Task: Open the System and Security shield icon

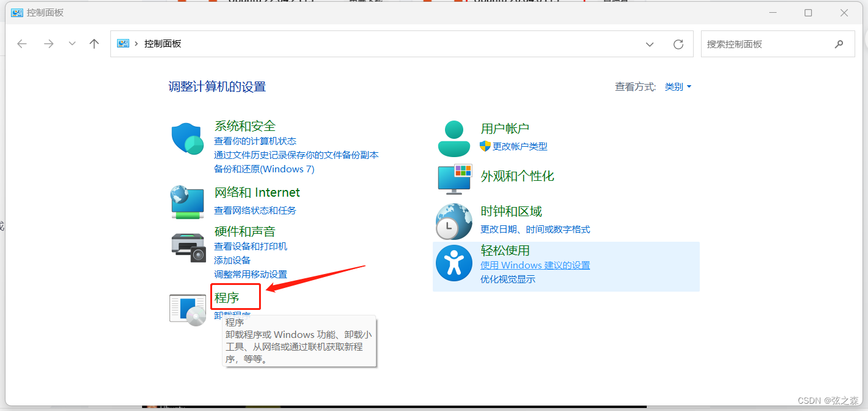Action: tap(187, 138)
